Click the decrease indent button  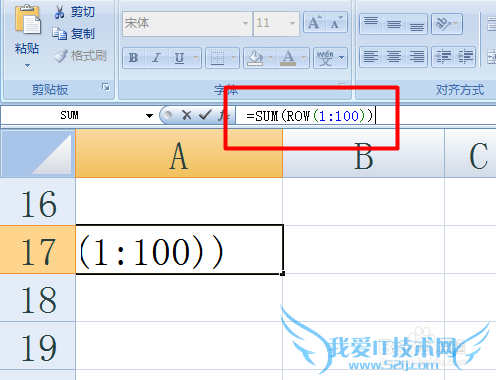coord(443,57)
